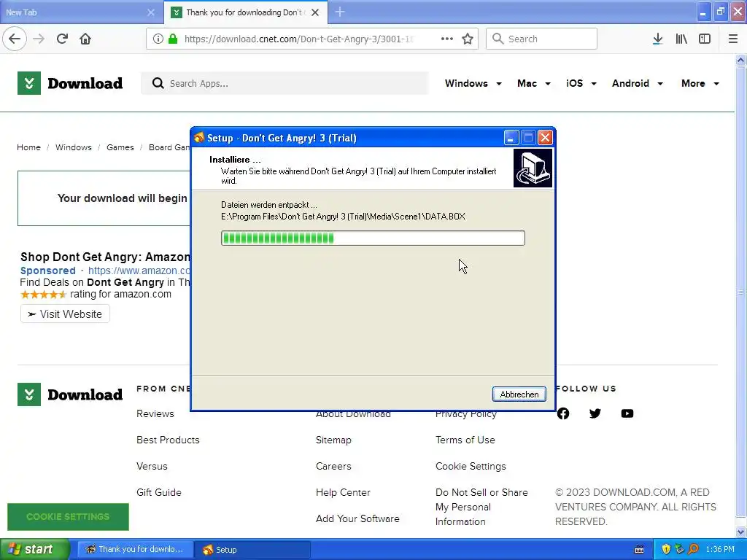Expand the Windows dropdown menu
The height and width of the screenshot is (560, 747).
coord(473,83)
